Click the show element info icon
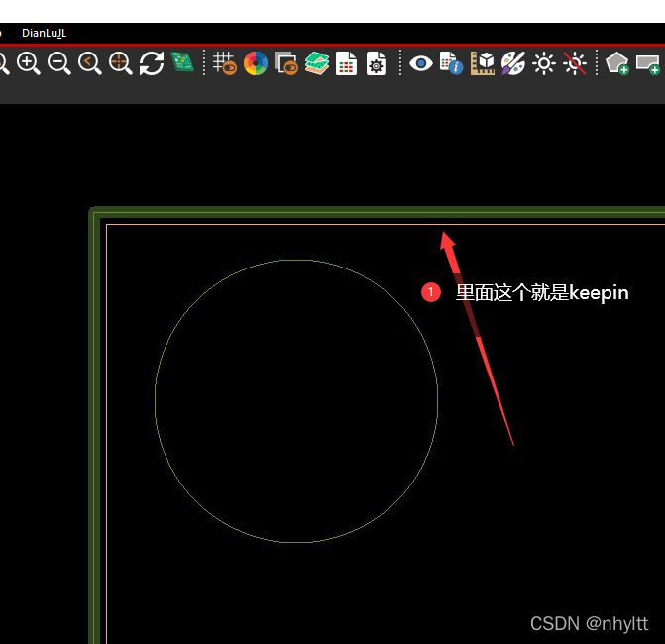Image resolution: width=665 pixels, height=644 pixels. point(451,64)
